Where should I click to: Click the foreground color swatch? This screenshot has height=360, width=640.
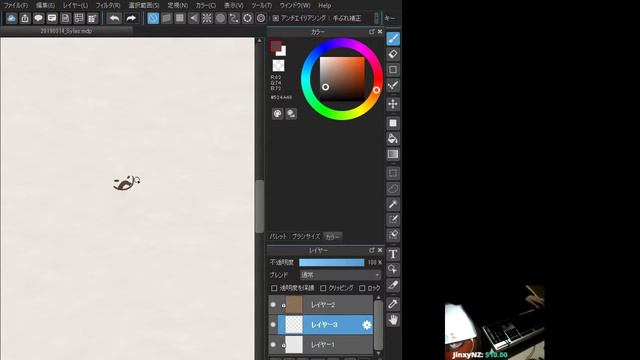coord(276,46)
